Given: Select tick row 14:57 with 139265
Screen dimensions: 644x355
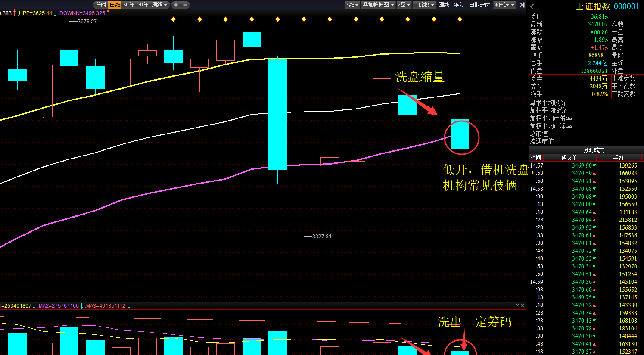Looking at the screenshot, I should coord(586,165).
